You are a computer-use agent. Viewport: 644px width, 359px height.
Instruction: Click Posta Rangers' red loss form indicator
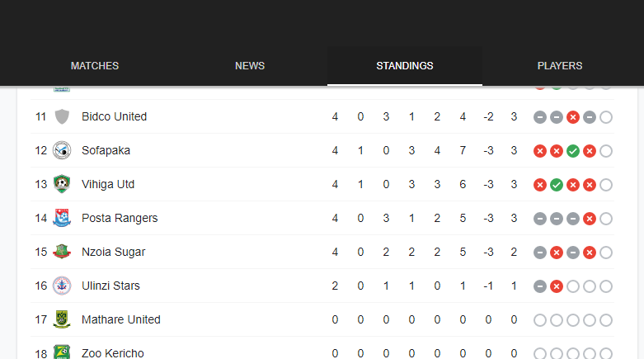pos(590,219)
